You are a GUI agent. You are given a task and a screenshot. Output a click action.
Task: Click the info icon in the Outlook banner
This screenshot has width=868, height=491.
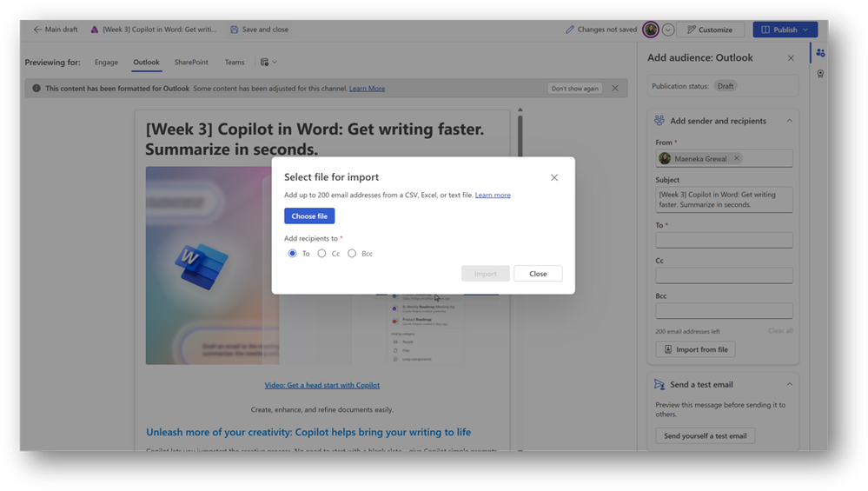36,88
